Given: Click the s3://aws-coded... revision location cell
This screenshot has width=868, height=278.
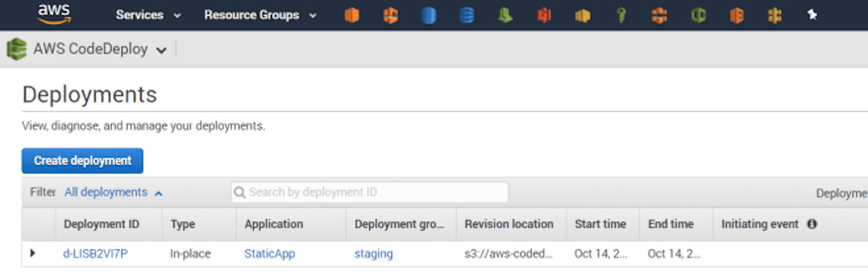Looking at the screenshot, I should coord(508,254).
